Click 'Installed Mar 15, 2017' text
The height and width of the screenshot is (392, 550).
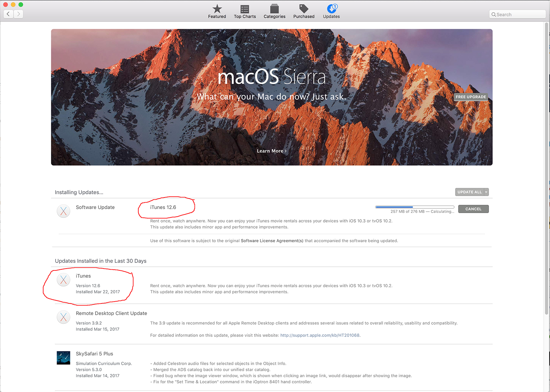pyautogui.click(x=98, y=329)
